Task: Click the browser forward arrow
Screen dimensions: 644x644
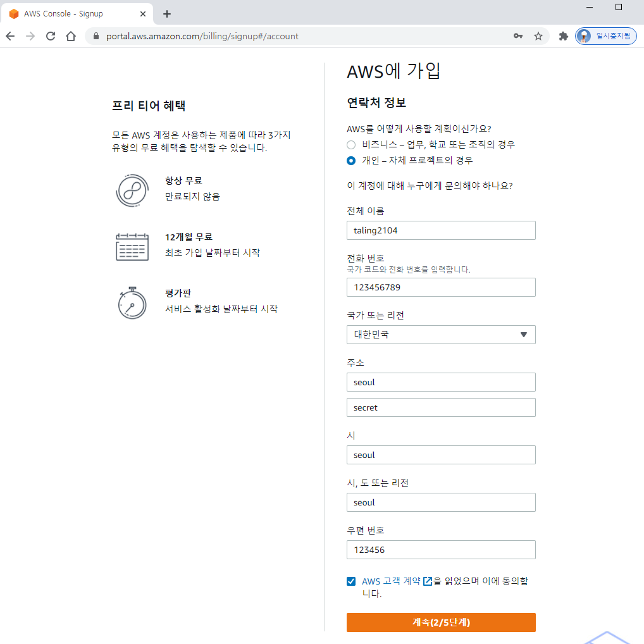Action: [30, 36]
